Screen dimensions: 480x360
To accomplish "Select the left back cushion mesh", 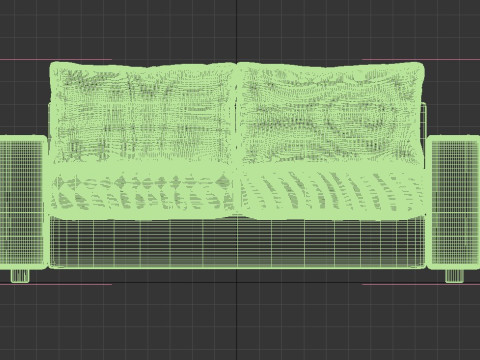I will [x=143, y=113].
